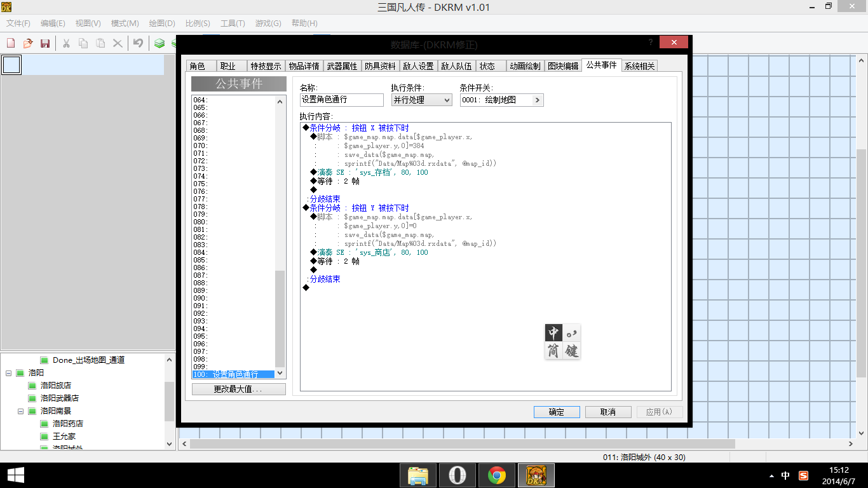Open the 游戏(G) menu

[268, 24]
